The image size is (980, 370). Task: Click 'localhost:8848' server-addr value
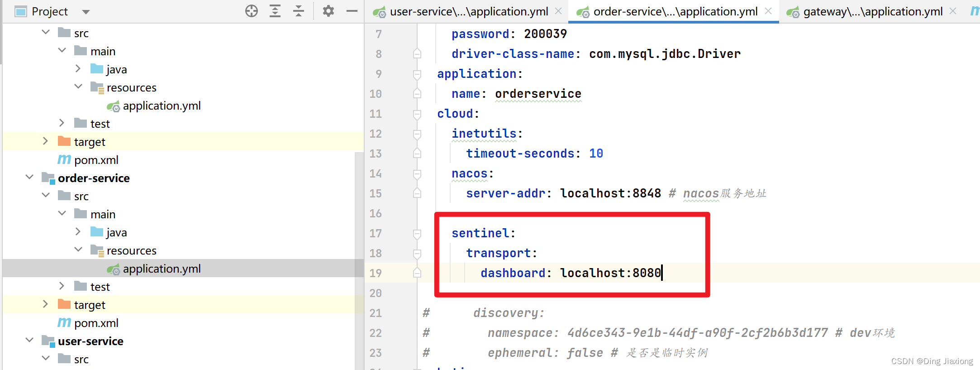pyautogui.click(x=611, y=193)
